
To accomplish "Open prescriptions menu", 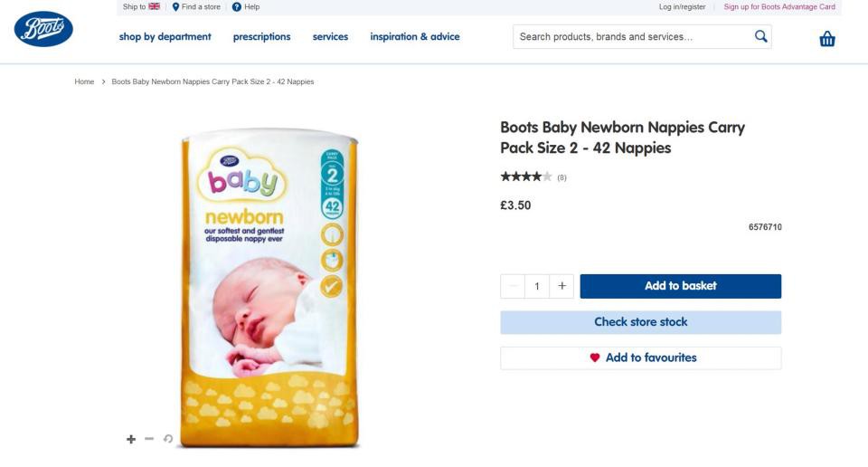I will pos(261,37).
